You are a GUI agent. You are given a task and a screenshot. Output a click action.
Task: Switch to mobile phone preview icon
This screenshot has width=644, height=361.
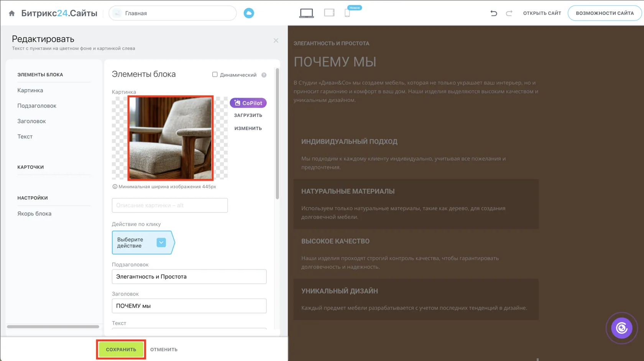point(347,13)
